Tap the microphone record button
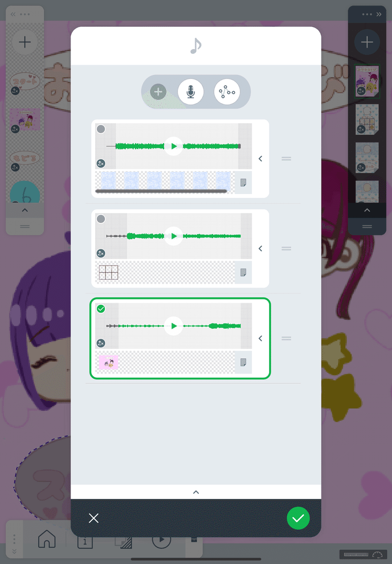Viewport: 392px width, 564px height. click(x=191, y=92)
